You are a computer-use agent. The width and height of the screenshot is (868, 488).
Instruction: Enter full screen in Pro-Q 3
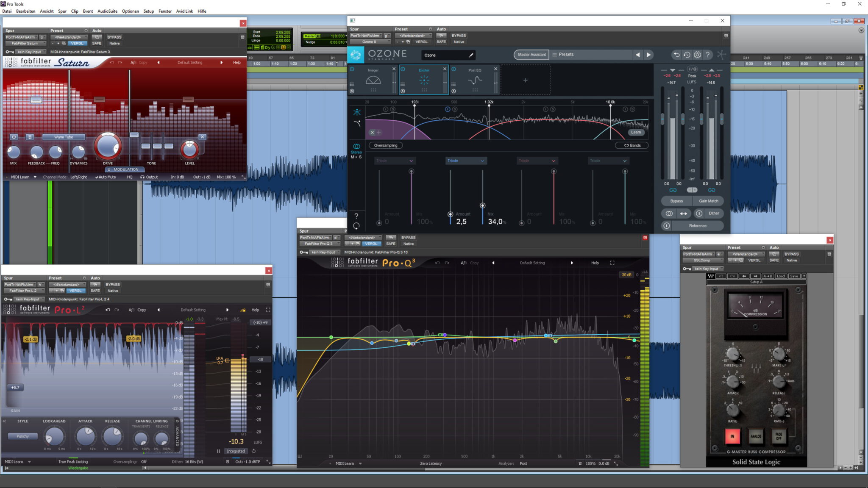pyautogui.click(x=612, y=263)
